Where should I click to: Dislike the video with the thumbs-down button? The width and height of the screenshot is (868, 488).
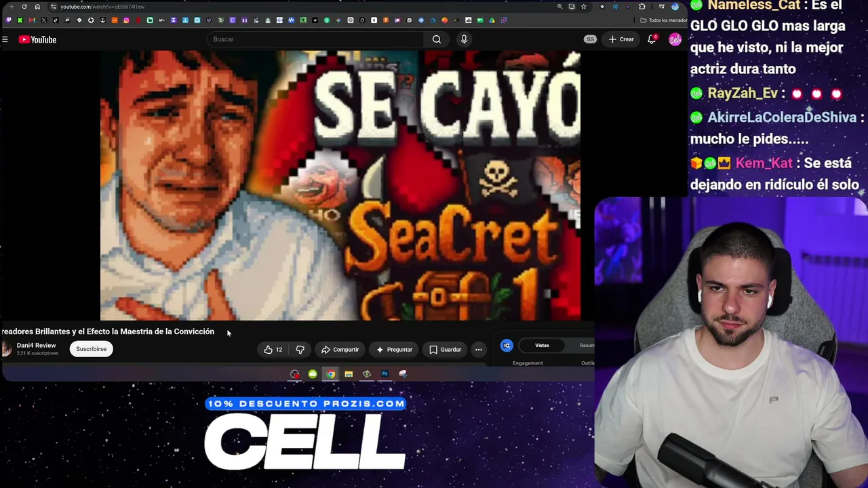pos(300,350)
